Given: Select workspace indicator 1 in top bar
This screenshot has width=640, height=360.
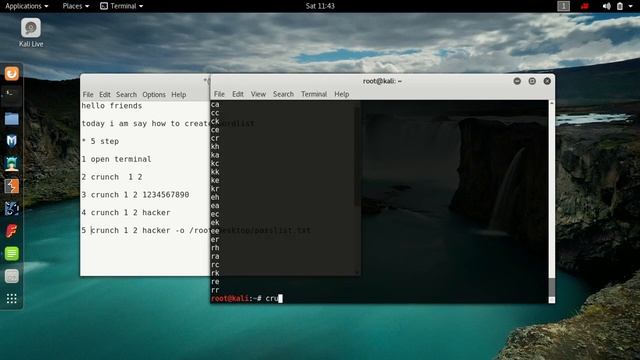Looking at the screenshot, I should [563, 6].
